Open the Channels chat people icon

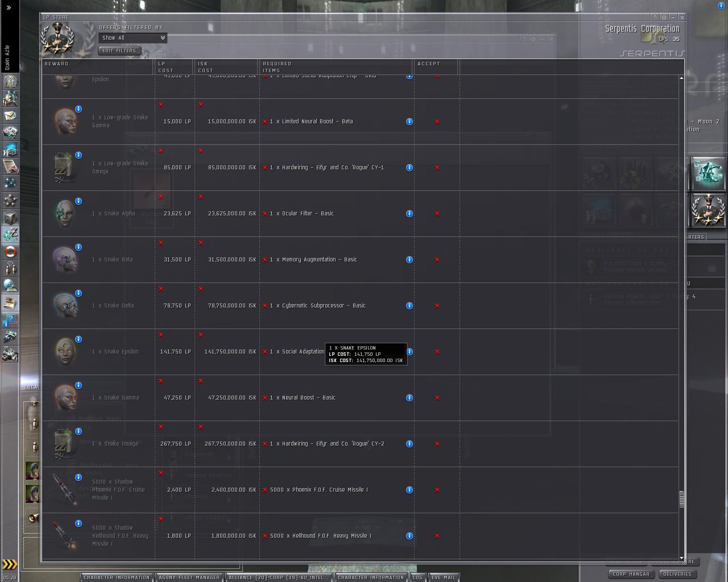click(x=10, y=269)
